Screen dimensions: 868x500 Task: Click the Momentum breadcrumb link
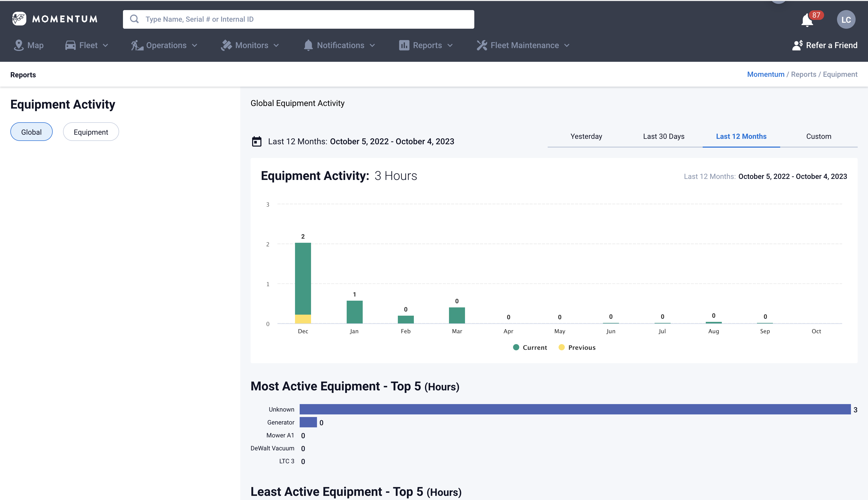pos(765,74)
